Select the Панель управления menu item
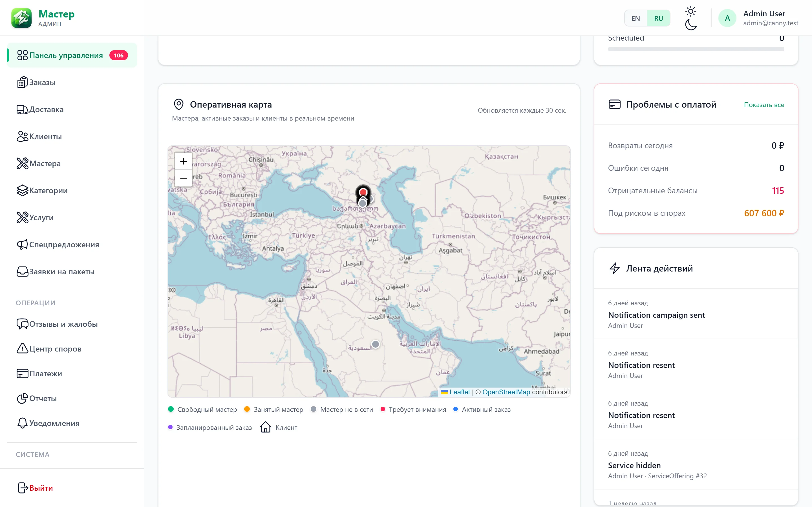812x507 pixels. tap(72, 55)
